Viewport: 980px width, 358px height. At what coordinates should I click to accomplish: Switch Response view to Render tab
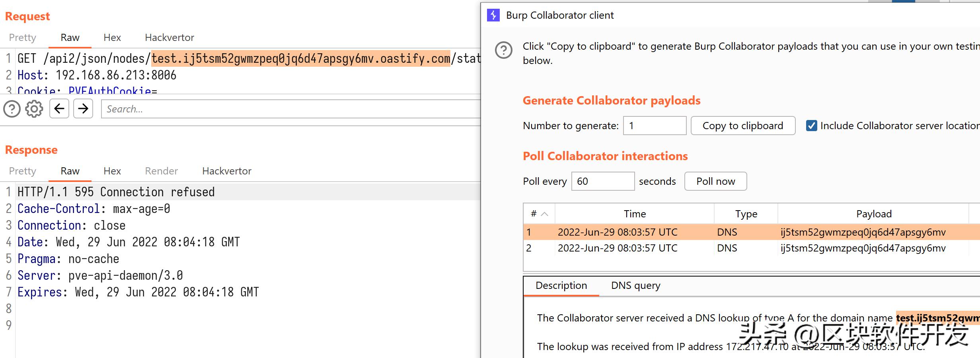tap(161, 171)
